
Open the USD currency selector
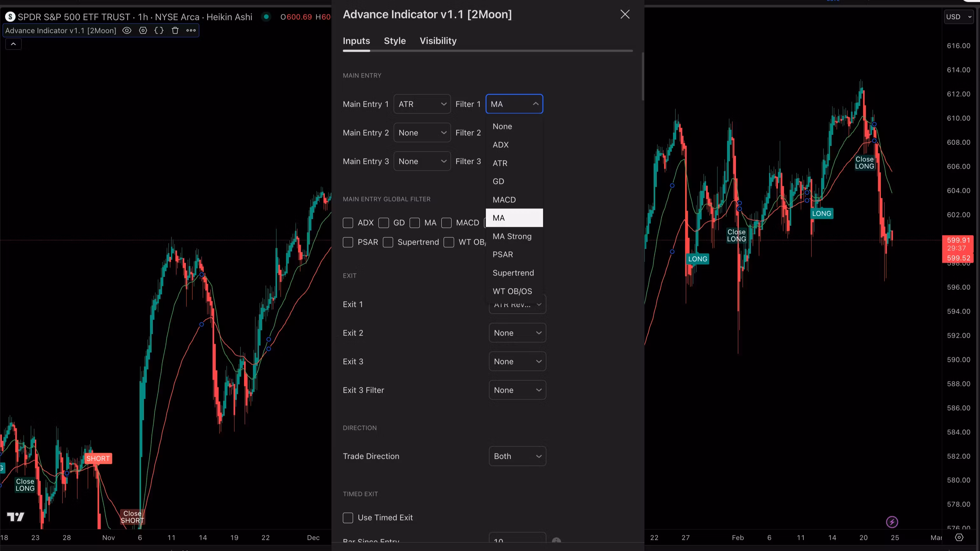tap(958, 17)
